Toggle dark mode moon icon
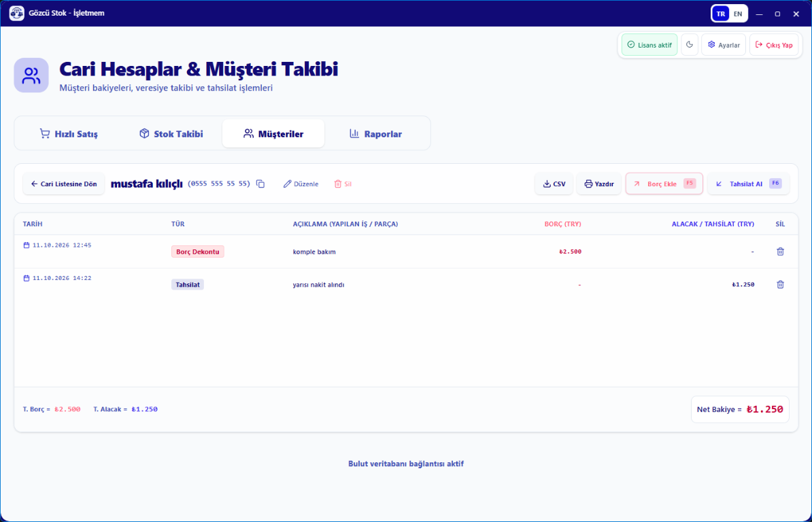This screenshot has height=522, width=812. tap(690, 45)
